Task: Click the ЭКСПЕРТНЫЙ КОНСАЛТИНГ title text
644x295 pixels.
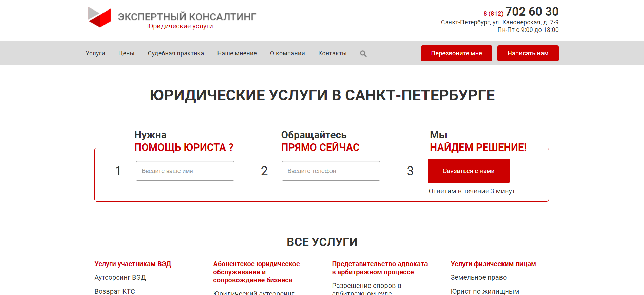Action: [x=187, y=17]
